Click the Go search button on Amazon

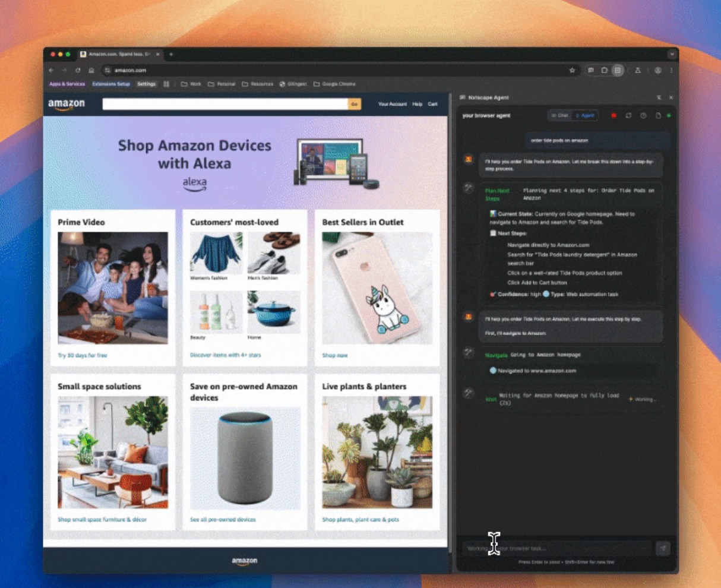coord(355,104)
